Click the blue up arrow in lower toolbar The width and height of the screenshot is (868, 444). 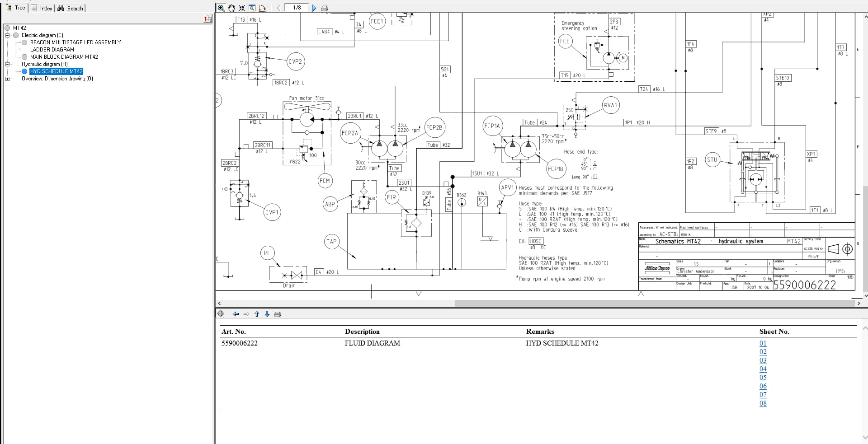click(x=257, y=314)
